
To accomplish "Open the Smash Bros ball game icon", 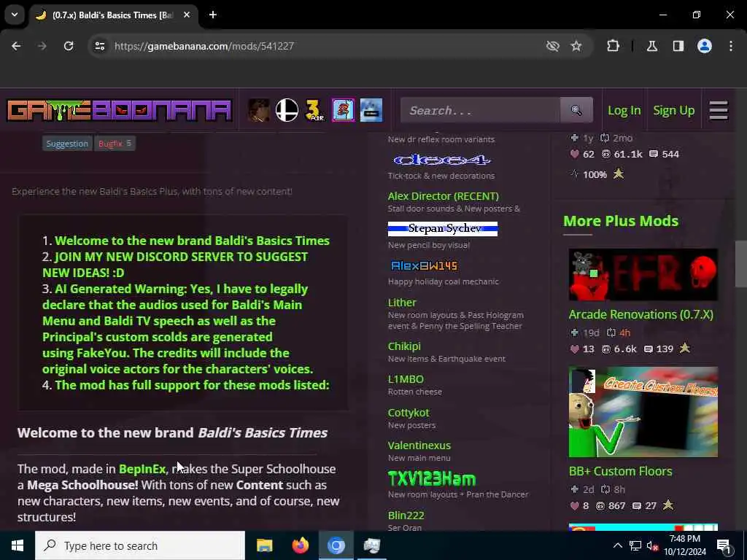I will [287, 111].
